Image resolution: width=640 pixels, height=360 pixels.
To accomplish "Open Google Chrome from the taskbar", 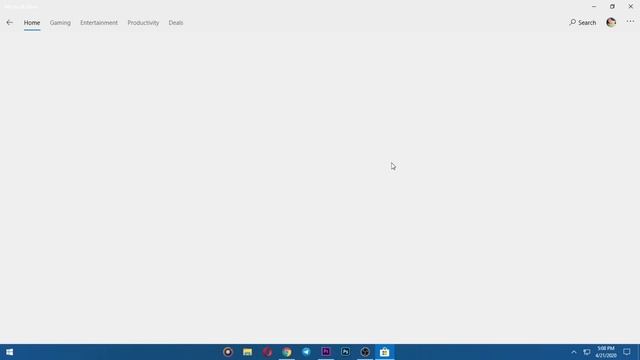I will 287,352.
